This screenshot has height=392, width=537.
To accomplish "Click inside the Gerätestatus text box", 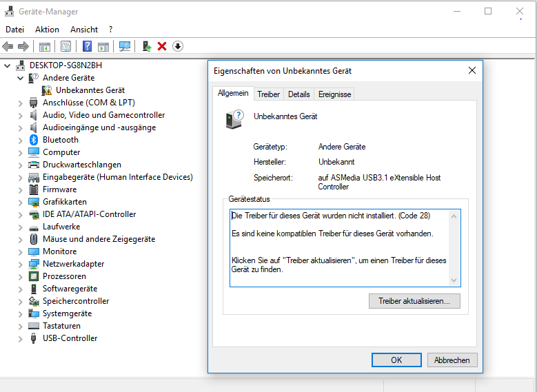I will (338, 248).
